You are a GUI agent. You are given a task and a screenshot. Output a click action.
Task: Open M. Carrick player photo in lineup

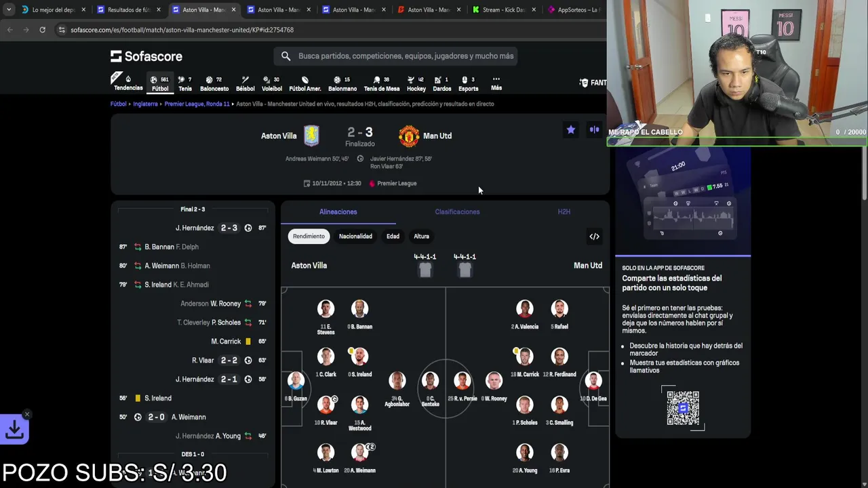coord(524,357)
